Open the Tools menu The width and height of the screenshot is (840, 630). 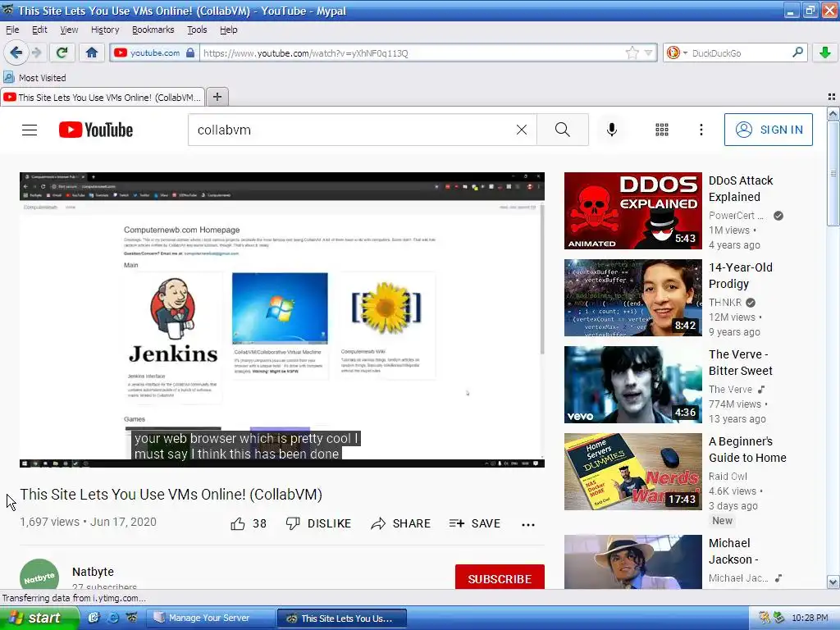197,30
